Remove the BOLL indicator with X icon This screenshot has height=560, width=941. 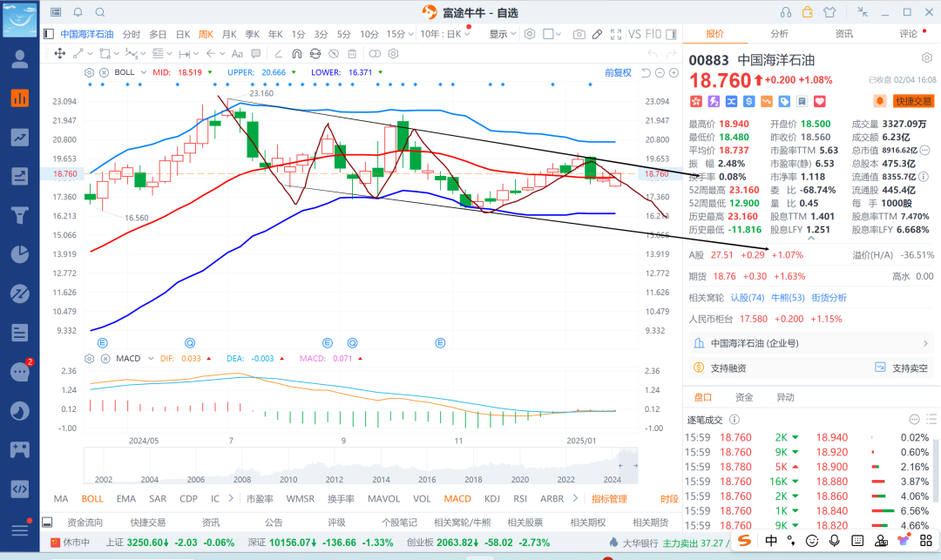click(x=104, y=72)
